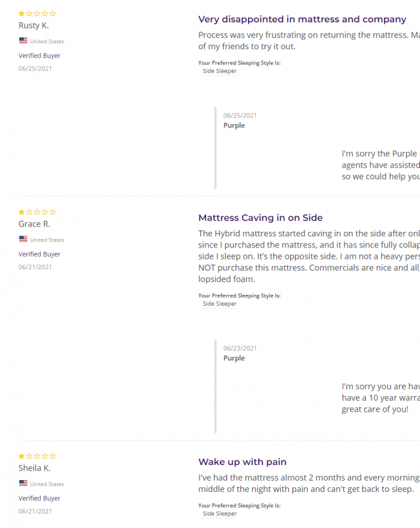420x528 pixels.
Task: Select reviewer name Grace R.
Action: [34, 224]
